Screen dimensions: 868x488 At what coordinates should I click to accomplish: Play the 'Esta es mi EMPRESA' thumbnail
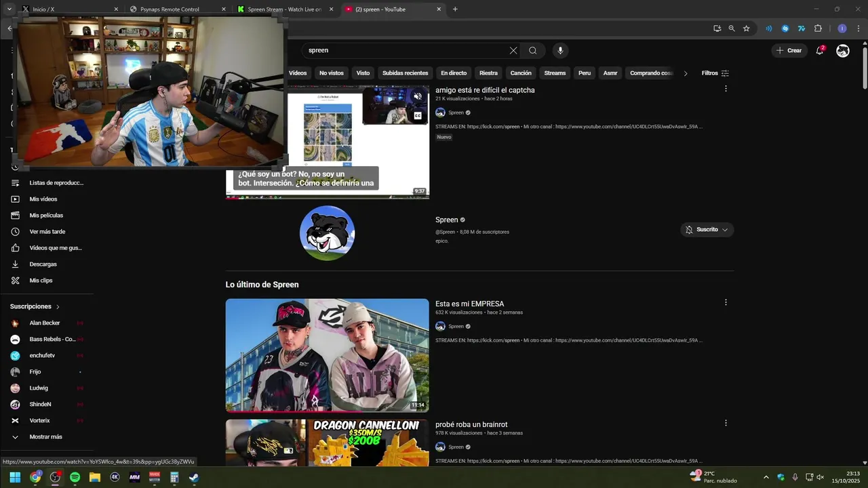pyautogui.click(x=328, y=355)
